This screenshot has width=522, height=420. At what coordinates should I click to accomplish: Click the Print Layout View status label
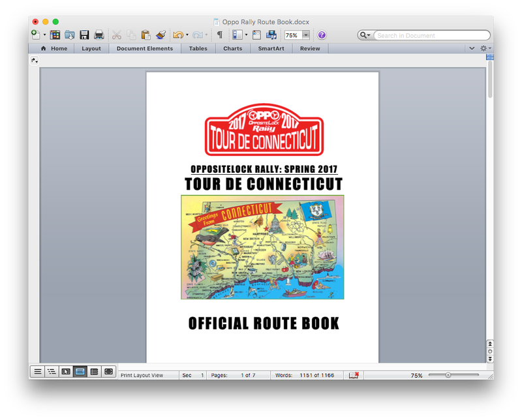point(142,375)
